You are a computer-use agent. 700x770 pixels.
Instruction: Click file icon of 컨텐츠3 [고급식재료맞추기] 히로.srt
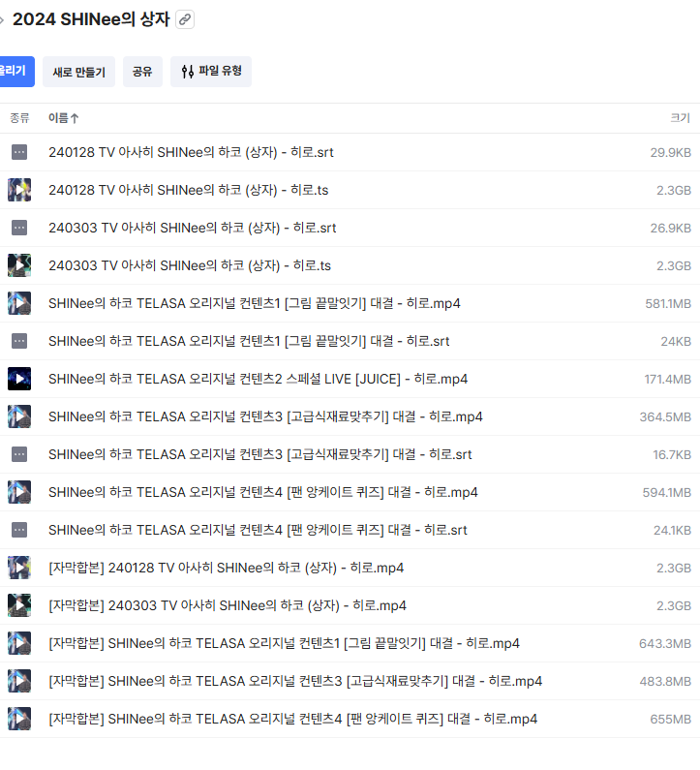(x=19, y=454)
